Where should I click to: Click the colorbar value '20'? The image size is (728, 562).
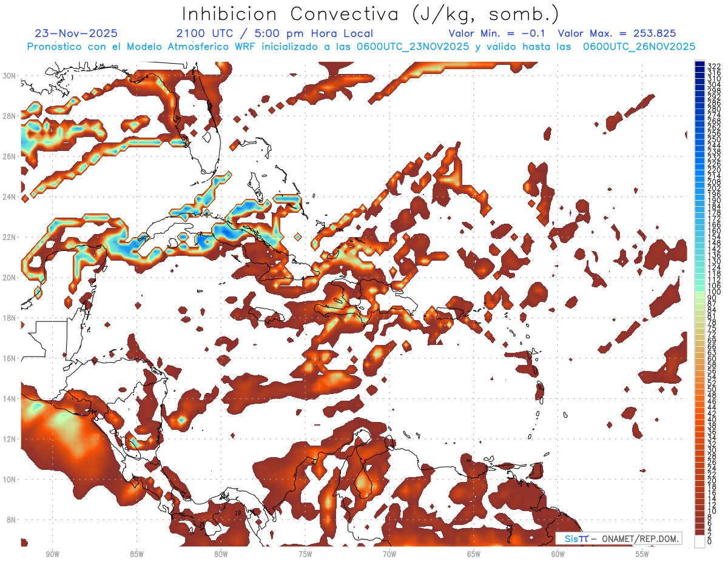point(712,481)
